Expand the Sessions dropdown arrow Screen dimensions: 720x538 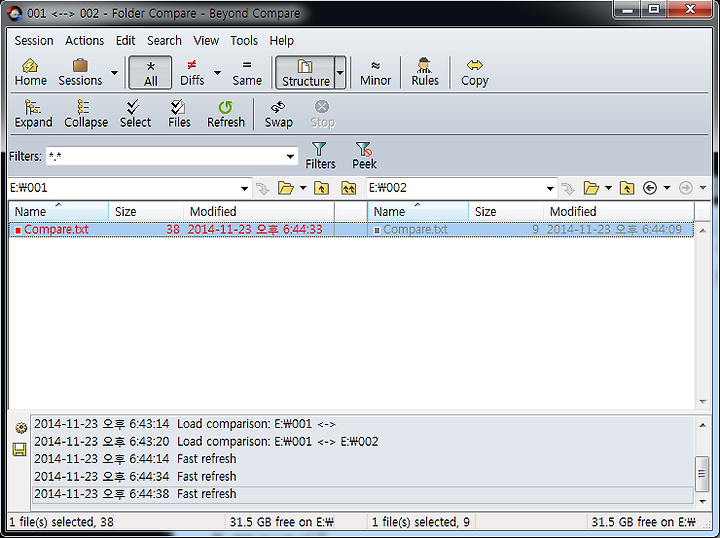[x=114, y=73]
